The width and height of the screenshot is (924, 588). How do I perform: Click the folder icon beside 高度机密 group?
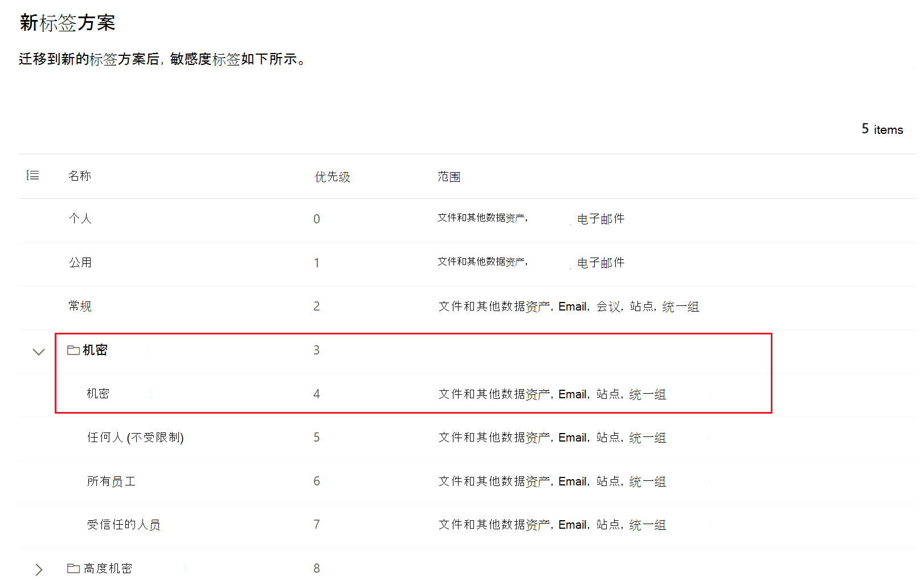coord(72,568)
